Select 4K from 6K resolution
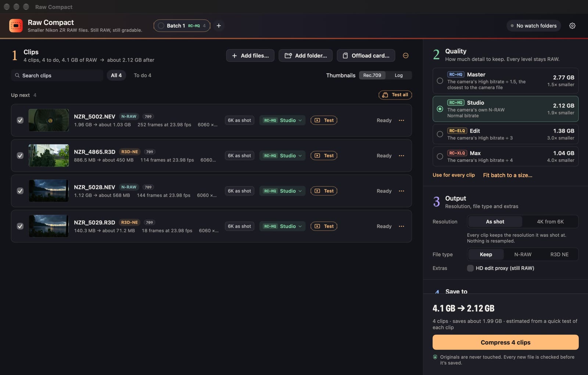Viewport: 588px width, 375px height. click(550, 222)
